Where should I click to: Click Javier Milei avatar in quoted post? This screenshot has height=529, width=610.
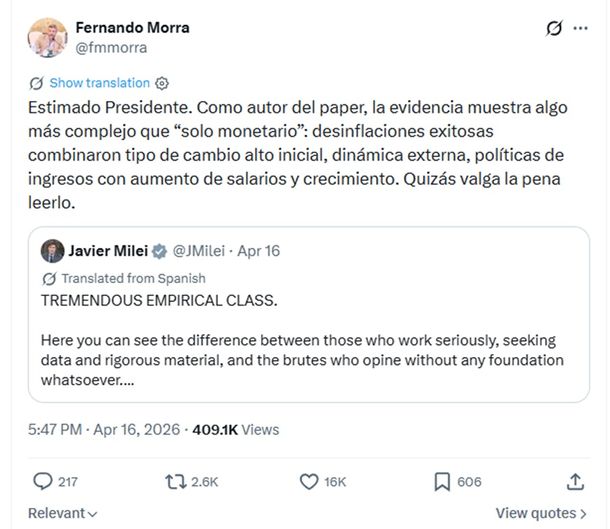coord(52,249)
